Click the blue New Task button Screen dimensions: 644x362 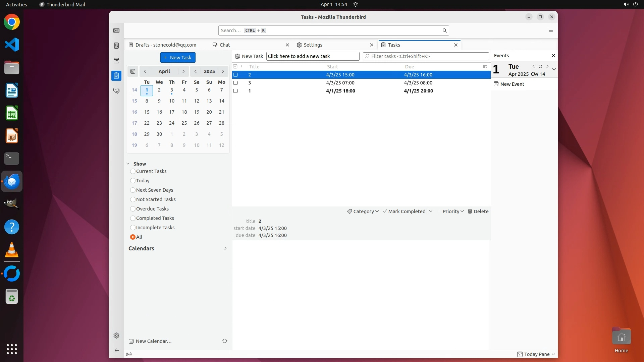pyautogui.click(x=177, y=57)
